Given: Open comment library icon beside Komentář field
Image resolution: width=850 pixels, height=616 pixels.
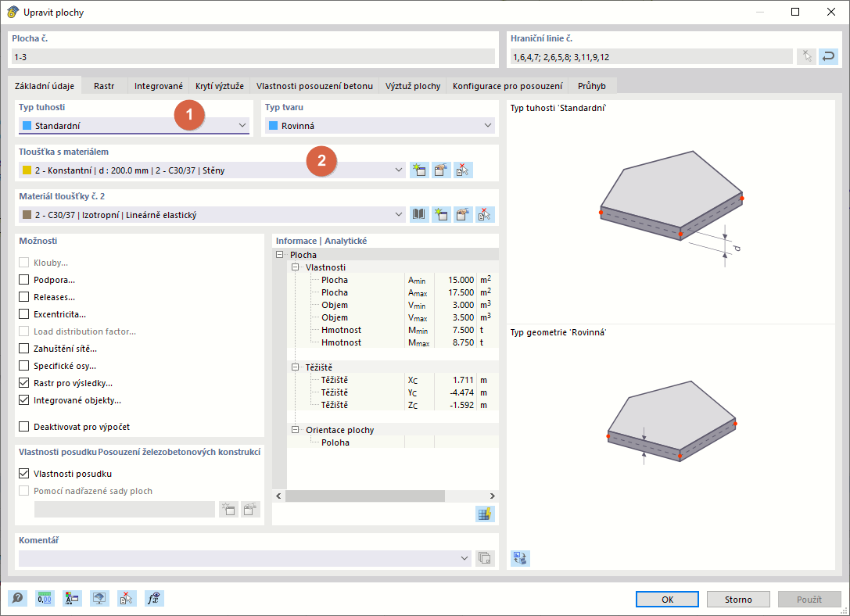Looking at the screenshot, I should [485, 558].
